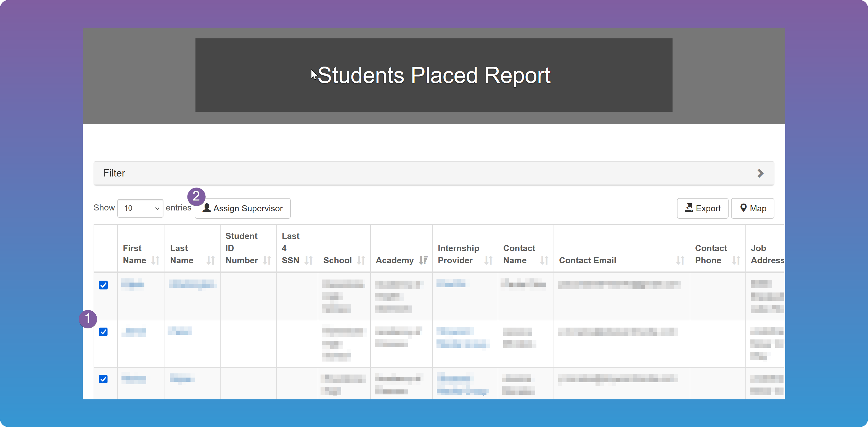Sort by Last 4 SSN icon

click(309, 260)
